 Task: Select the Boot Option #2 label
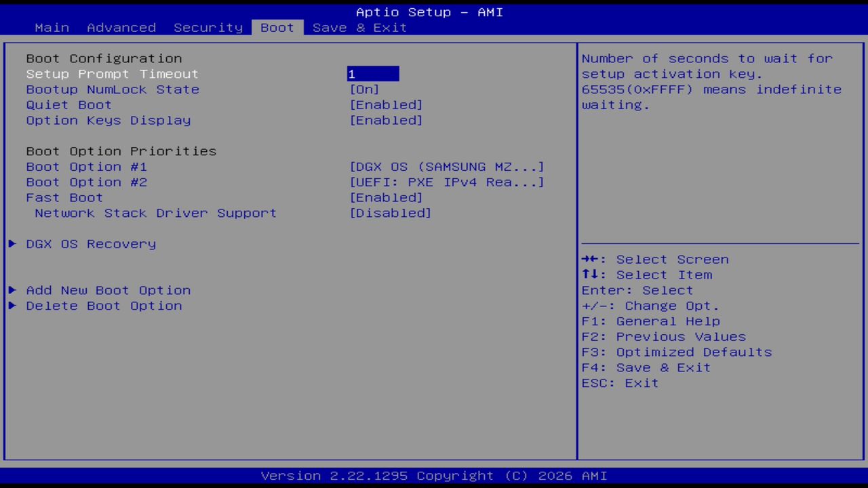pyautogui.click(x=87, y=182)
